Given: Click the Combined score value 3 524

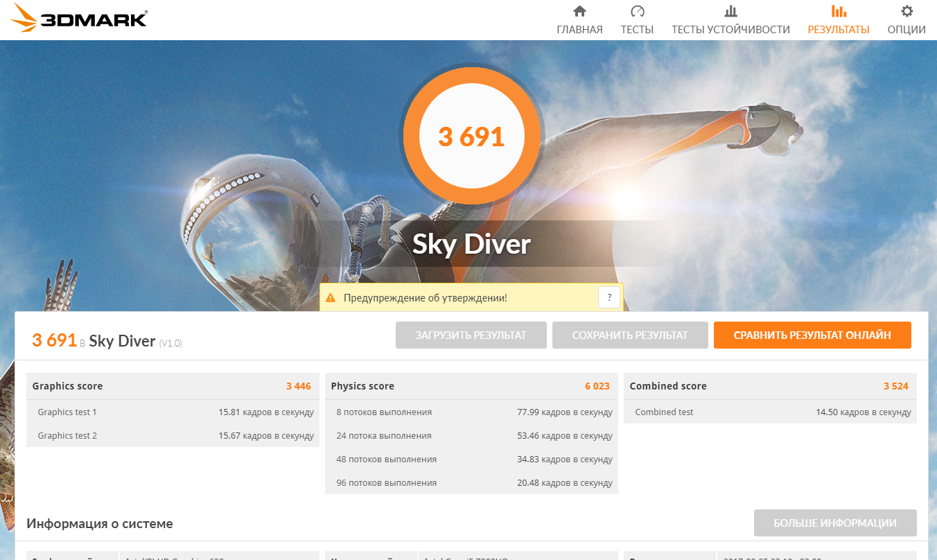Looking at the screenshot, I should click(x=896, y=386).
